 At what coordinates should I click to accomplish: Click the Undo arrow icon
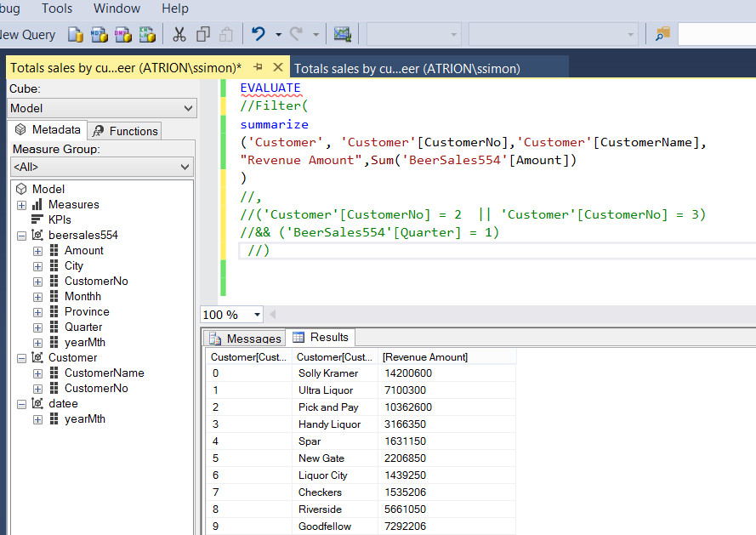(259, 35)
